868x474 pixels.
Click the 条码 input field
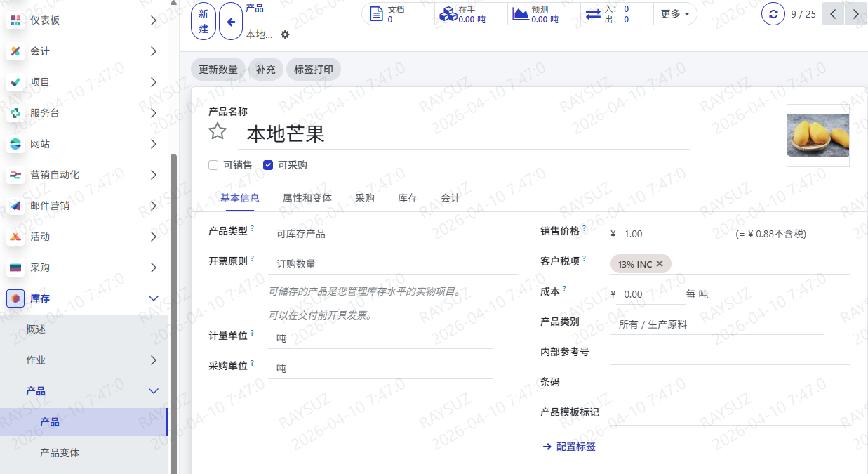730,385
